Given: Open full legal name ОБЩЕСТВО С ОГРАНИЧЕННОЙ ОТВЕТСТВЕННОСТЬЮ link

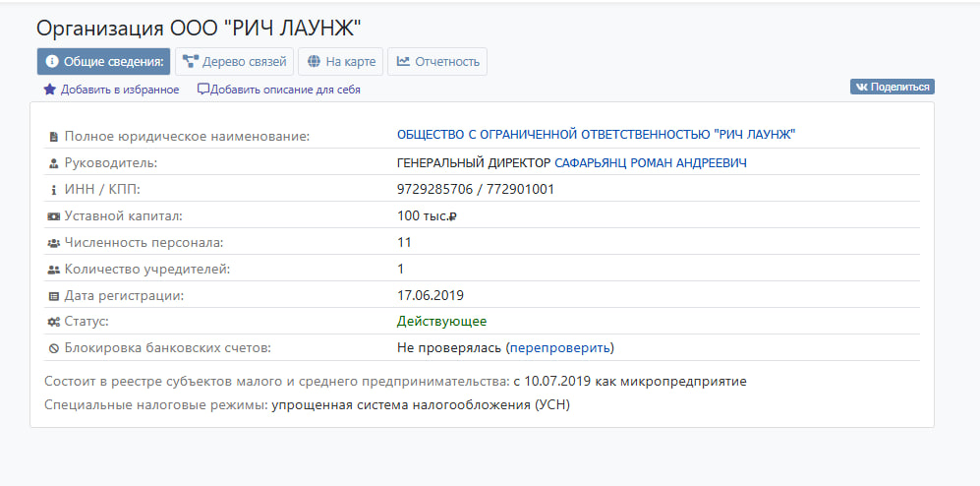Looking at the screenshot, I should pos(596,135).
